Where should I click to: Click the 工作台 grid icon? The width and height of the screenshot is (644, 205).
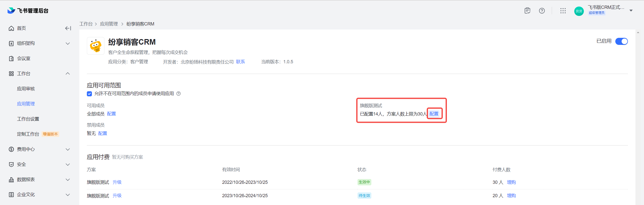pos(11,74)
